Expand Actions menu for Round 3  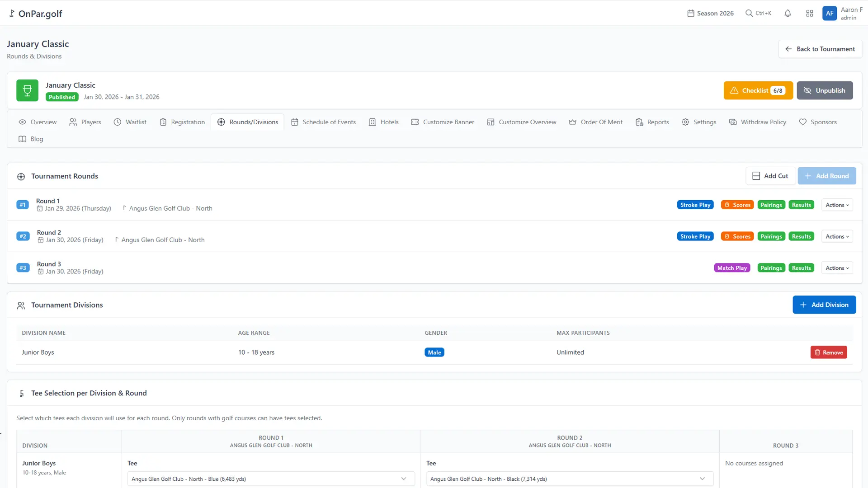836,267
